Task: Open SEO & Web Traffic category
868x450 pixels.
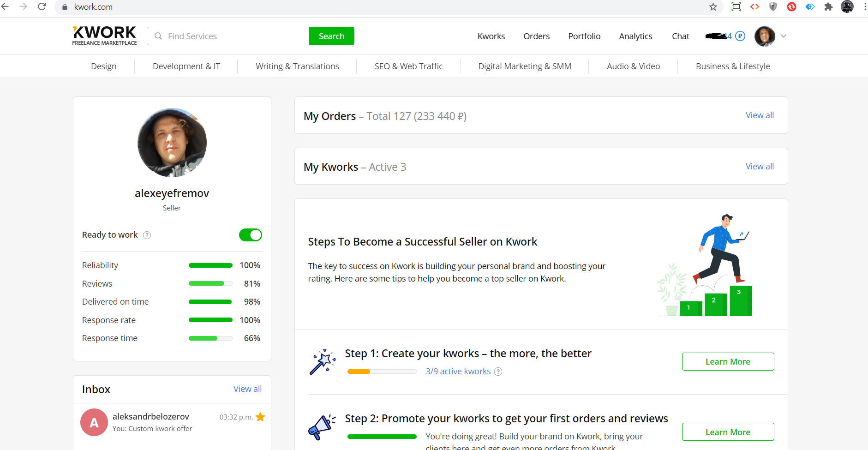Action: (x=408, y=66)
